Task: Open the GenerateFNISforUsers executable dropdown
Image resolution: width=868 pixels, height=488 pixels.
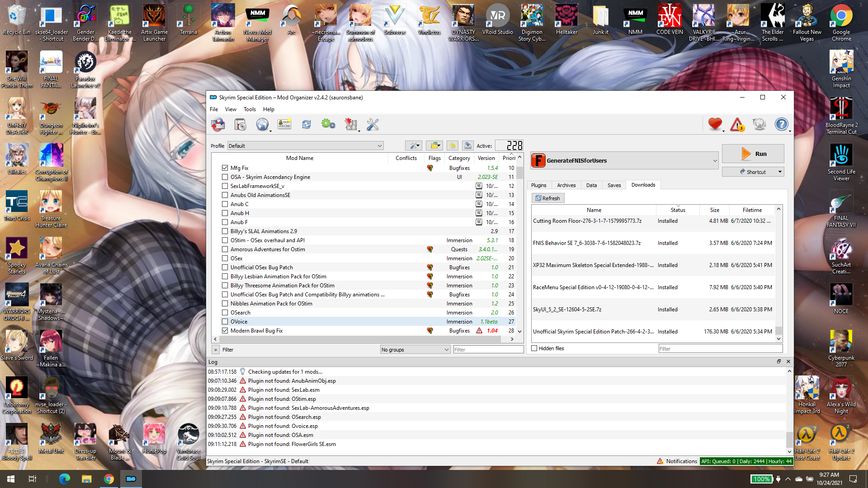Action: tap(624, 160)
